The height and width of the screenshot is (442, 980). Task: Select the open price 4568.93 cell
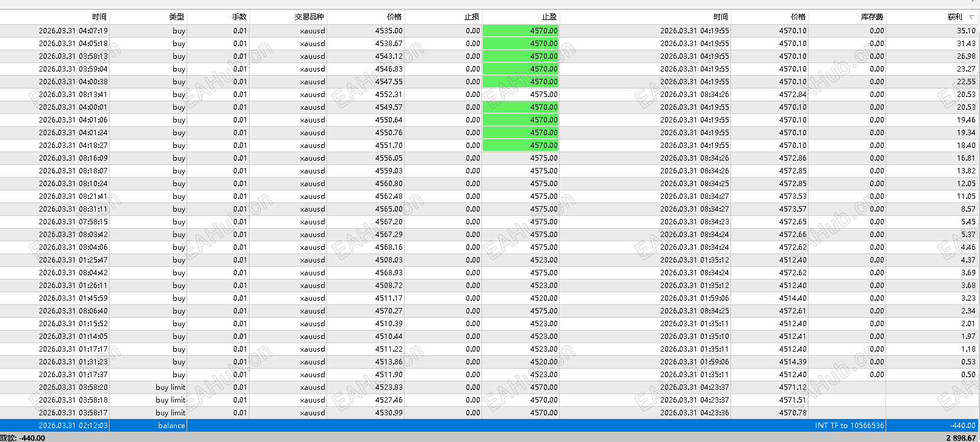click(x=389, y=273)
